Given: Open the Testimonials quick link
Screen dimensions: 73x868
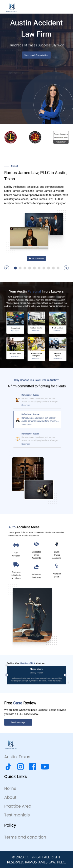Looking at the screenshot, I should [x=17, y=815].
